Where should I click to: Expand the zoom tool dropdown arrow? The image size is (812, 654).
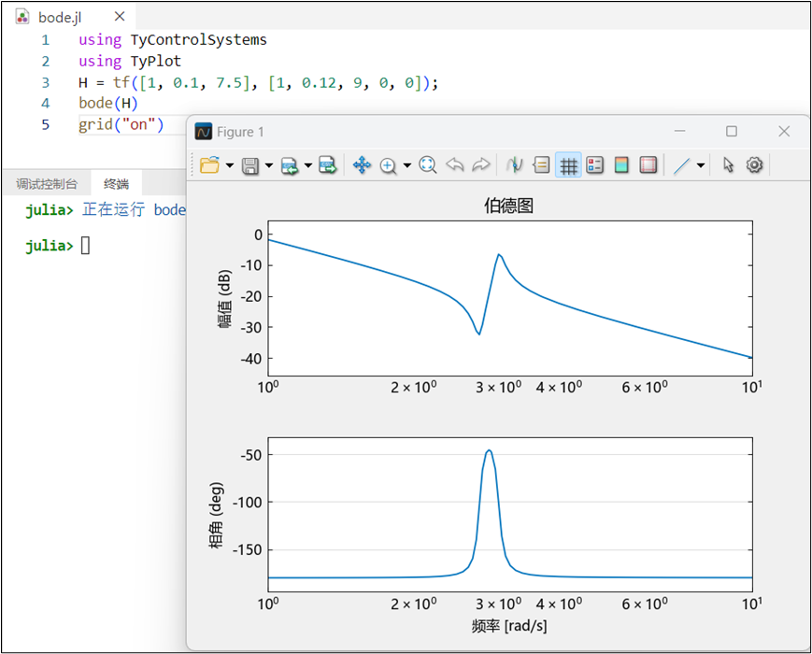click(x=407, y=165)
